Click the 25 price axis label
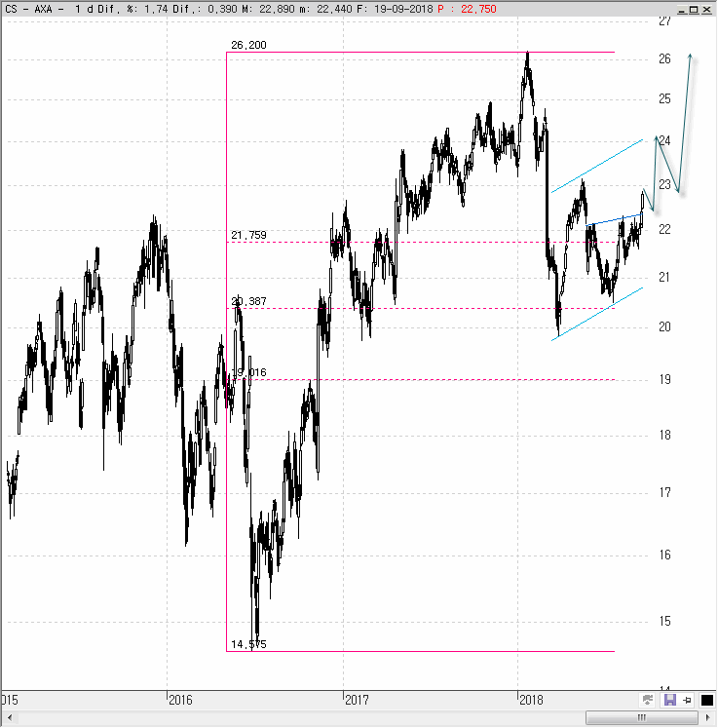The image size is (718, 728). click(x=664, y=98)
